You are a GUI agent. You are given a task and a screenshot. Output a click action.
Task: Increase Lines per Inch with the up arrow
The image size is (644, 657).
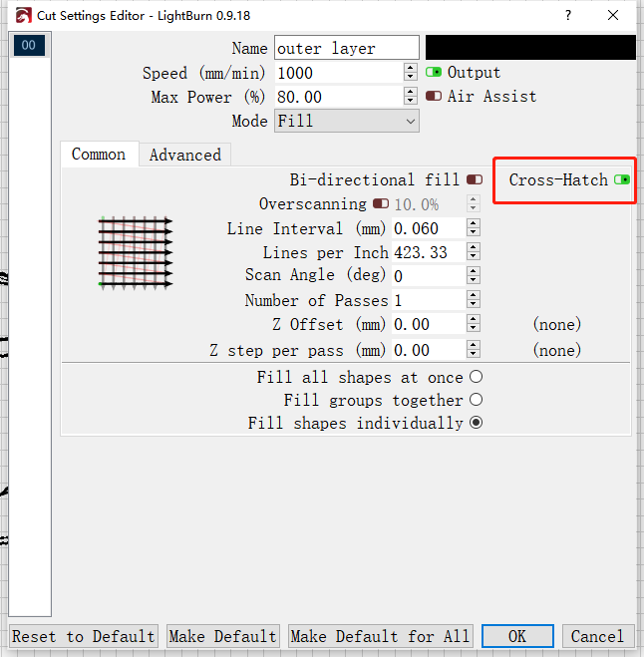[x=474, y=247]
